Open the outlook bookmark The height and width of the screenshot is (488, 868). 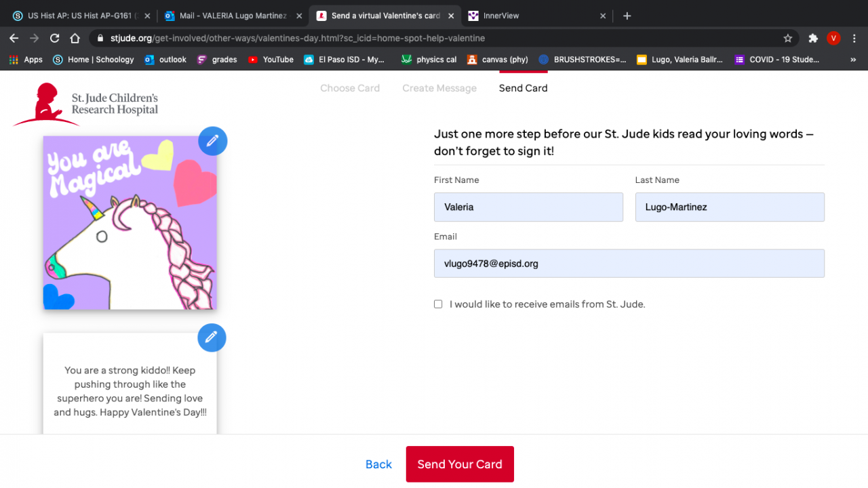(165, 60)
